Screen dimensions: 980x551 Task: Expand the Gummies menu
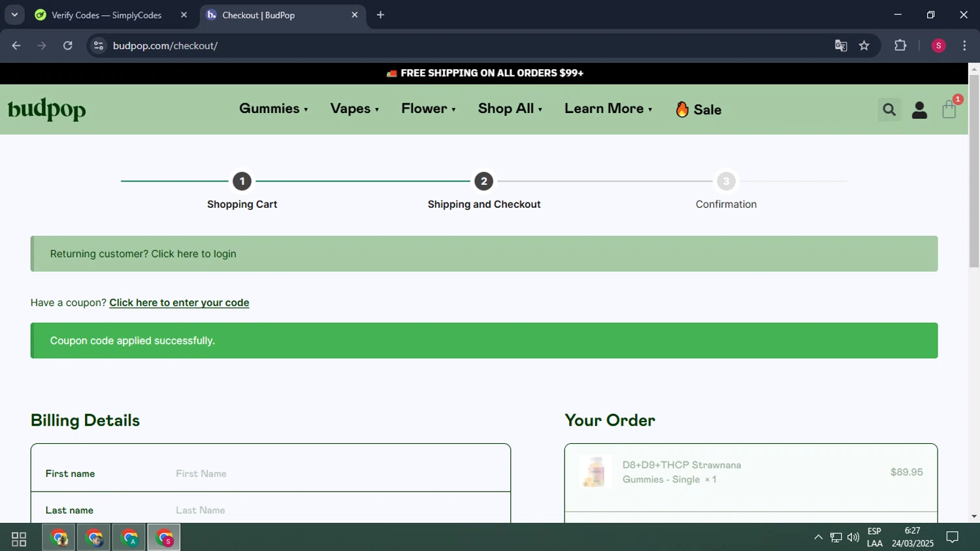[273, 109]
